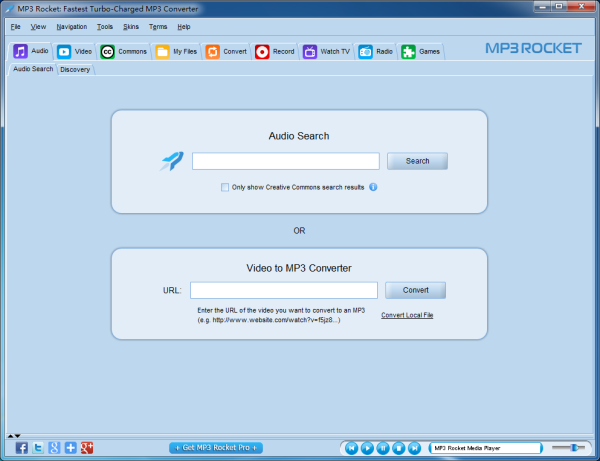Click the Convert button beside the URL field

pyautogui.click(x=415, y=290)
